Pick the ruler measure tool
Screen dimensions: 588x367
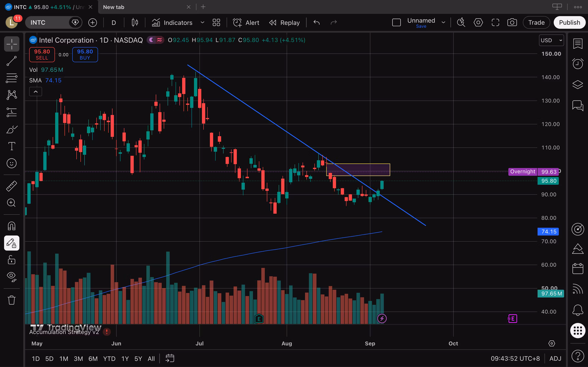[11, 186]
